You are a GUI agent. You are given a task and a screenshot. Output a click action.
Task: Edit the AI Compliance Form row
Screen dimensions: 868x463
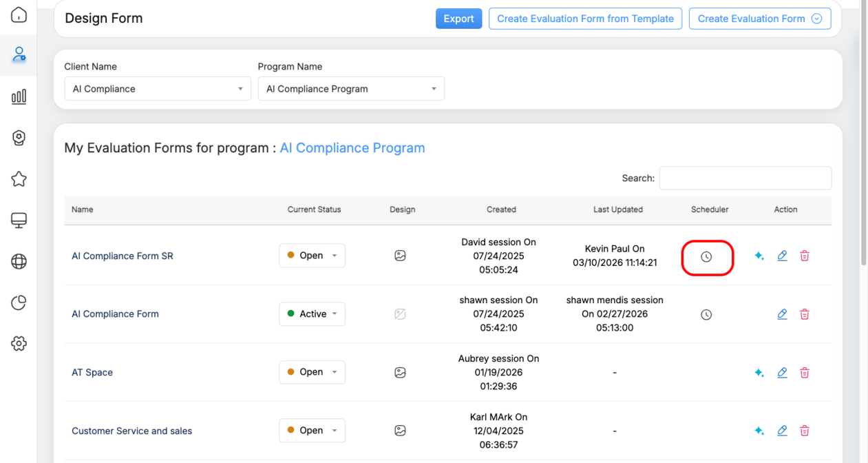[782, 314]
